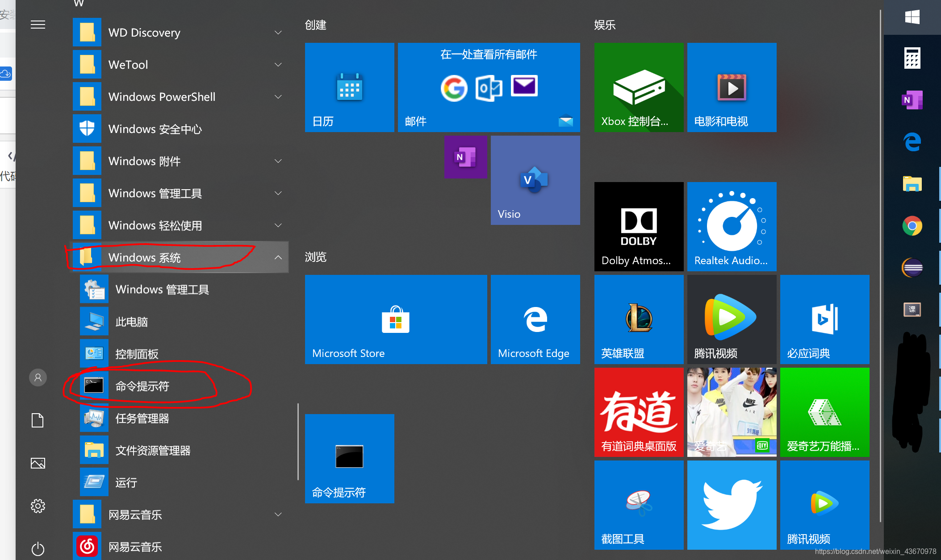Click the hamburger menu at the top left
Viewport: 941px width, 560px height.
pos(38,25)
